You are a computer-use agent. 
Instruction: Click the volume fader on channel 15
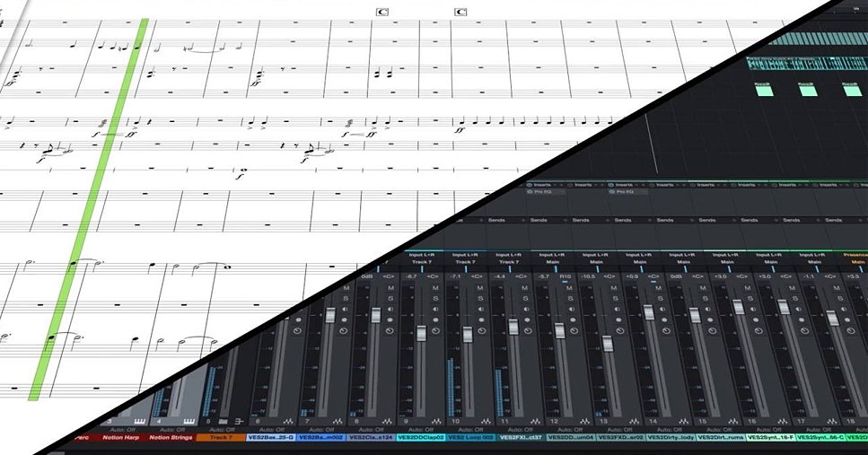tap(694, 317)
